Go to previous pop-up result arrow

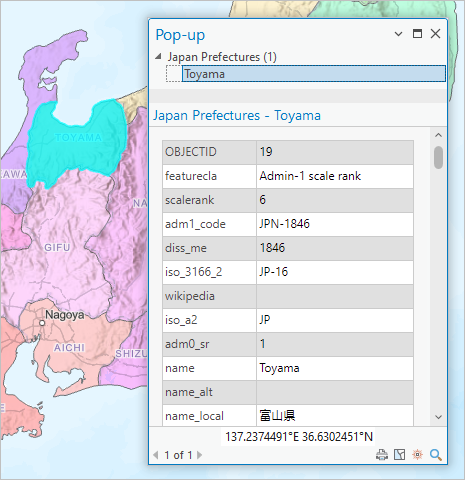pos(156,455)
